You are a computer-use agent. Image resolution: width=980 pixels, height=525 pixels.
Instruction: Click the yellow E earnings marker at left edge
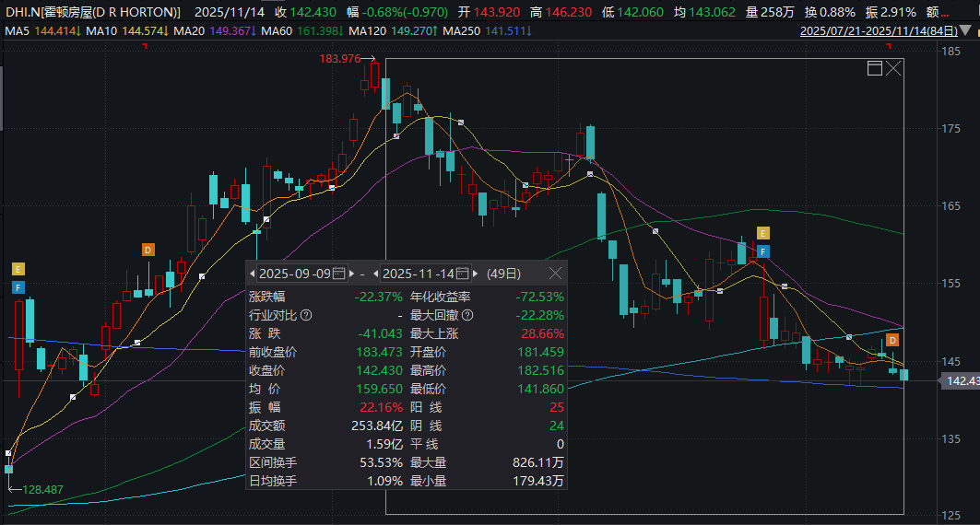tap(18, 269)
